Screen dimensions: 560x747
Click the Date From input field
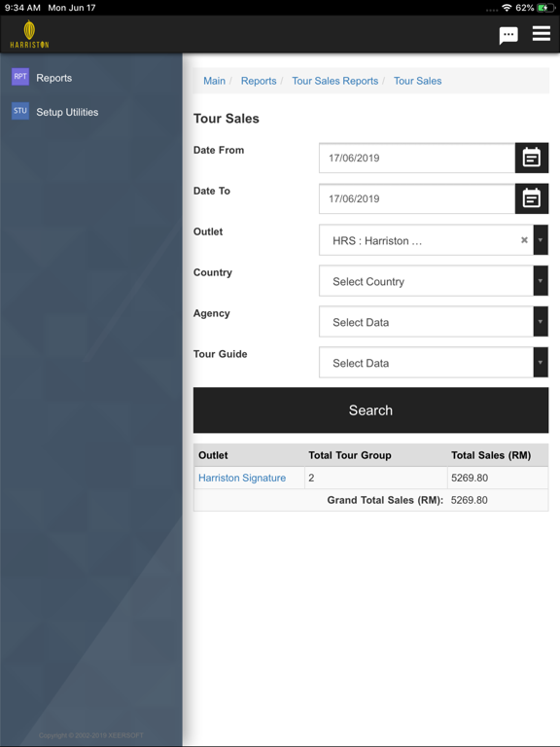[x=417, y=158]
